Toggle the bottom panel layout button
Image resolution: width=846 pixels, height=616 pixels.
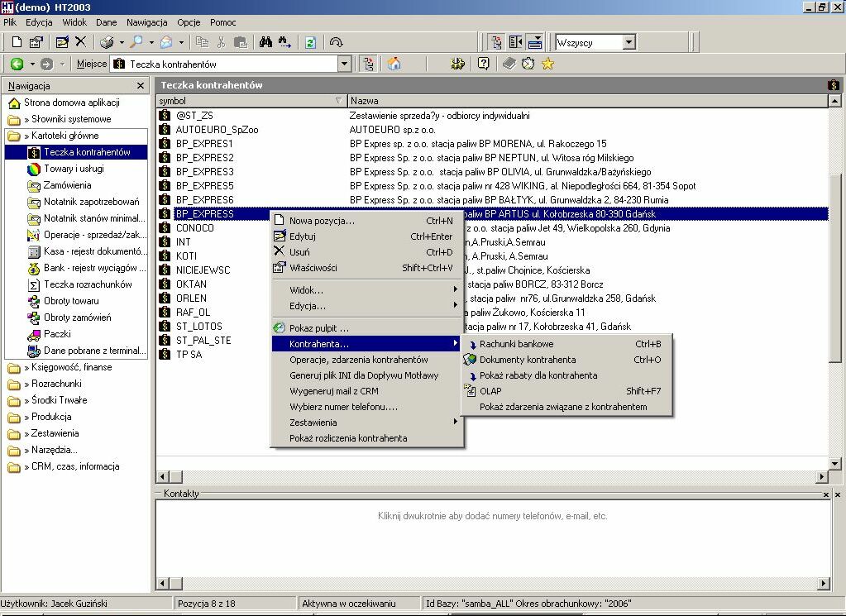pos(535,41)
